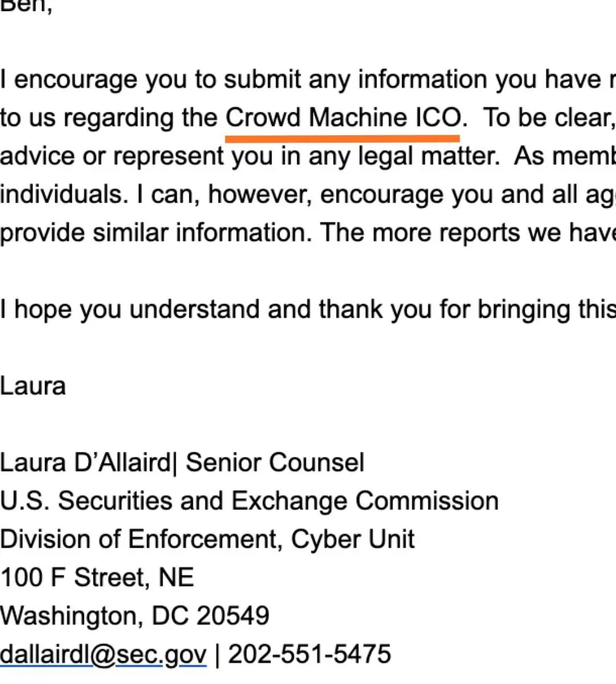Image resolution: width=616 pixels, height=684 pixels.
Task: Click the words The more reports
Action: click(420, 233)
